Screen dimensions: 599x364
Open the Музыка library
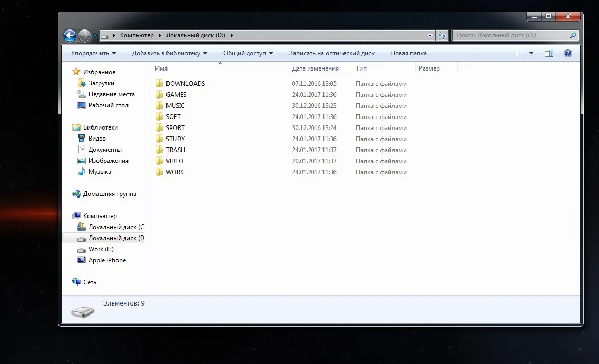pos(100,172)
